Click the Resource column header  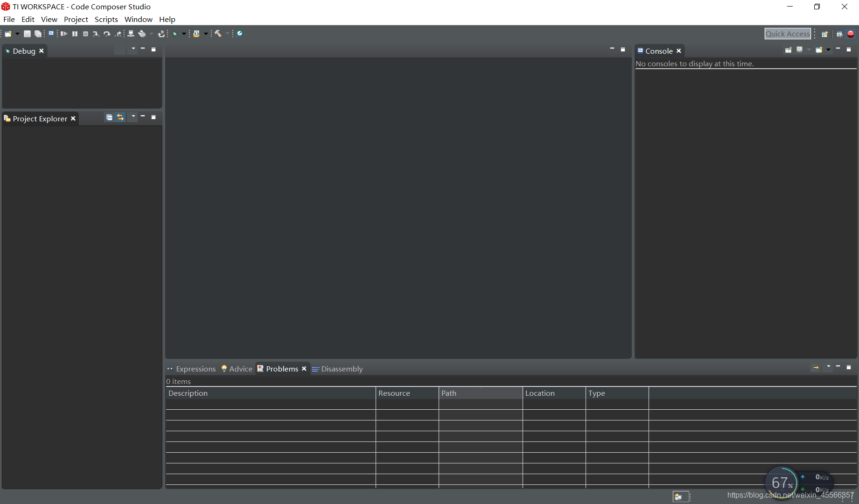(407, 393)
